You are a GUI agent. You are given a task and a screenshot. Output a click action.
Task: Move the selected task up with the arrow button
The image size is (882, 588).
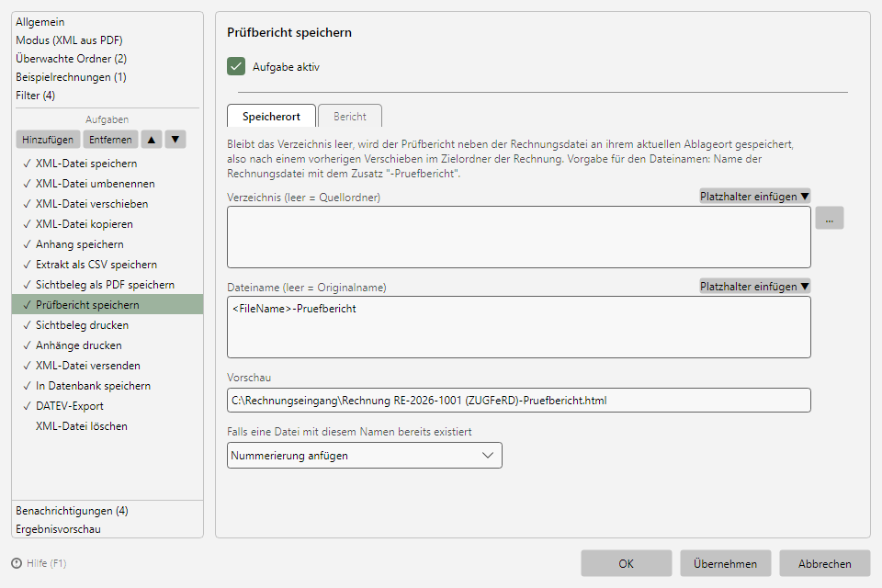tap(152, 140)
